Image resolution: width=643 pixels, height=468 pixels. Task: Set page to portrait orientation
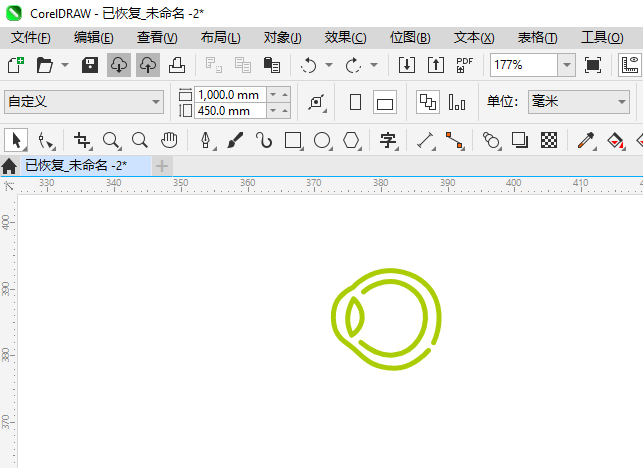click(356, 102)
